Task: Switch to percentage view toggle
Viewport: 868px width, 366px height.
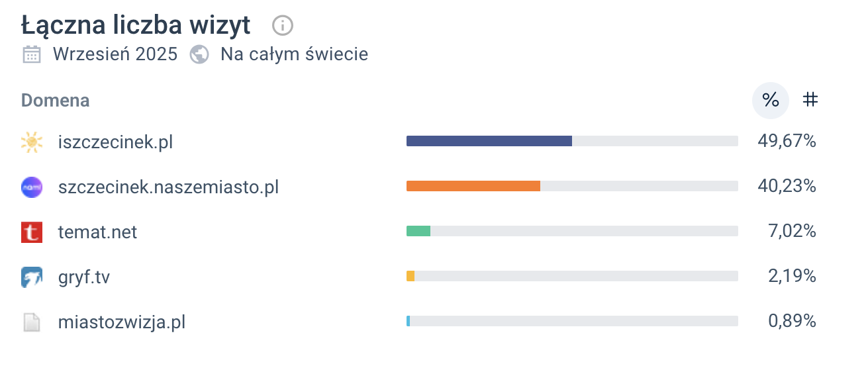Action: (x=771, y=101)
